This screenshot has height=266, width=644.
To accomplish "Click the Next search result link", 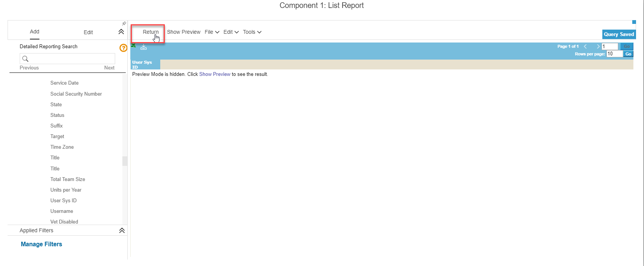I will point(109,68).
